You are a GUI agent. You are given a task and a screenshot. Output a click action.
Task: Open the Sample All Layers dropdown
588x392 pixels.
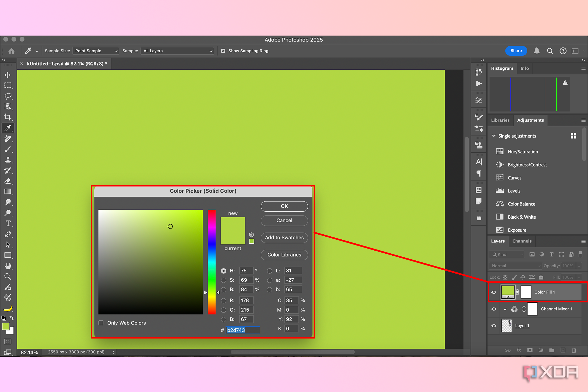[178, 51]
